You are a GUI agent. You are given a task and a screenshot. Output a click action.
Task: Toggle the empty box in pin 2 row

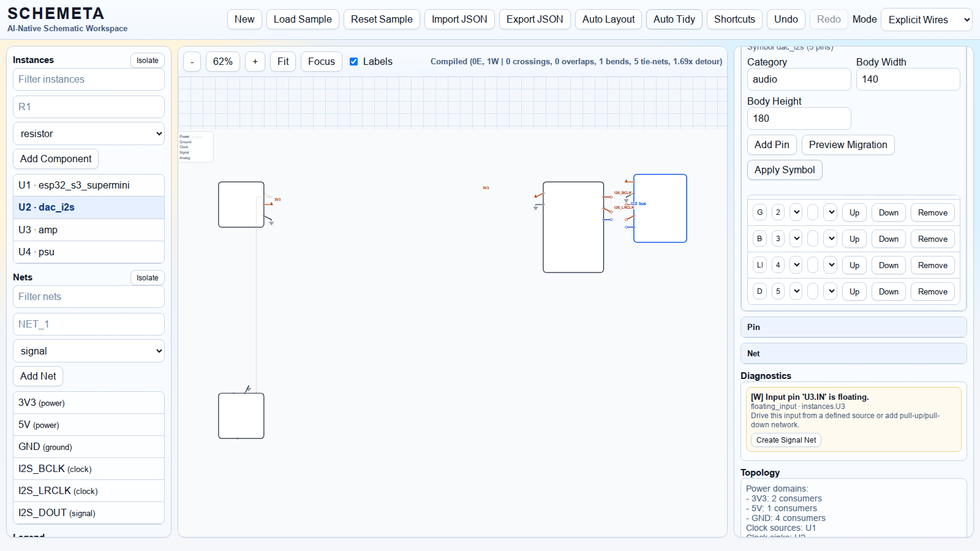point(813,212)
